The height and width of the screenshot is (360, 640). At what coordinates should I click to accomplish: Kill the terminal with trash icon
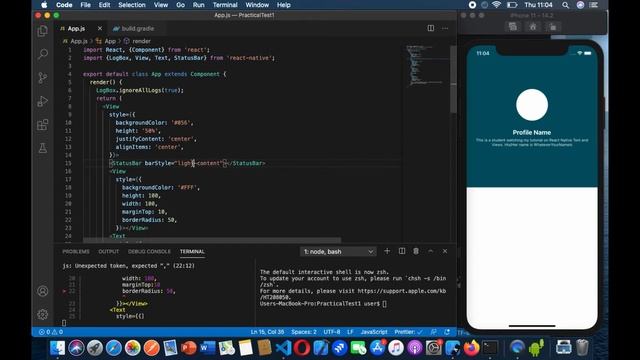[x=416, y=251]
